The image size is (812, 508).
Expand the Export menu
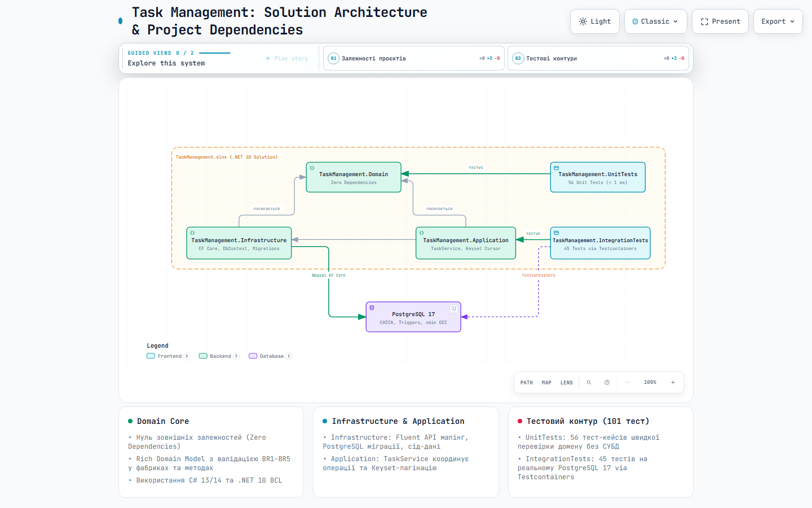(x=778, y=21)
